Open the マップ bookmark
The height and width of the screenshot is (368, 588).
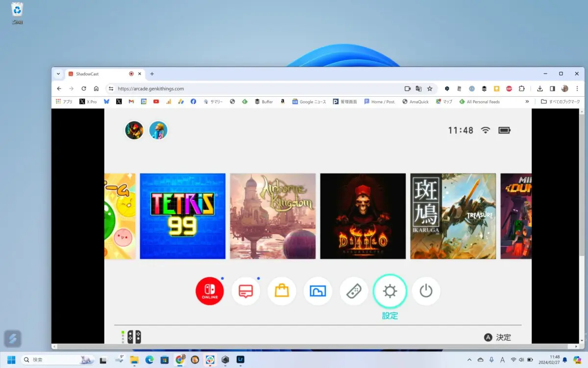pos(444,102)
